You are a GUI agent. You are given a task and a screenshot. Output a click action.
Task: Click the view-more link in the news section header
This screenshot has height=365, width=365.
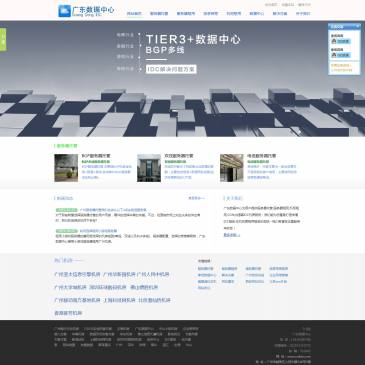(196, 198)
